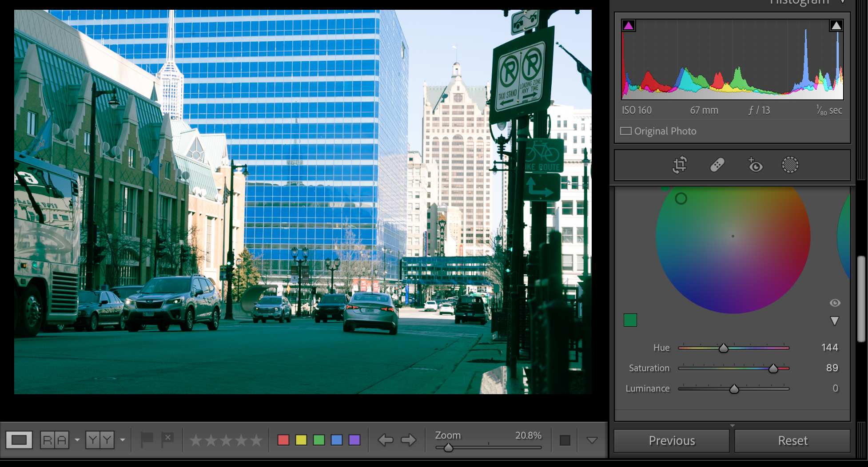The height and width of the screenshot is (467, 868).
Task: Select the Loupe view icon
Action: pos(20,440)
